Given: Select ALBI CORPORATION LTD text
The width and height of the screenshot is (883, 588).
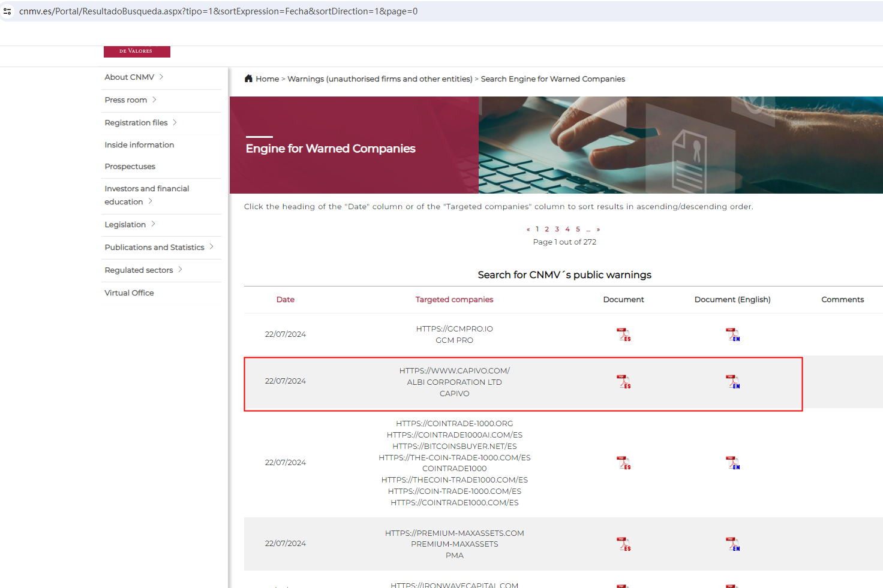Looking at the screenshot, I should (x=455, y=382).
